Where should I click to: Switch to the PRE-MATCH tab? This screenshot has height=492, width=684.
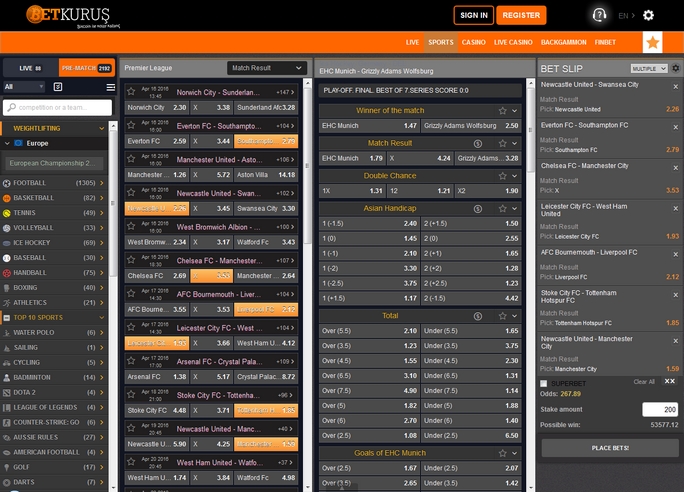tap(87, 68)
